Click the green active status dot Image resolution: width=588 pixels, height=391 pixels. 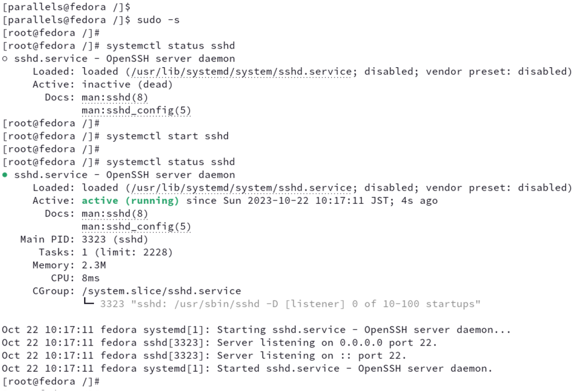pos(5,175)
